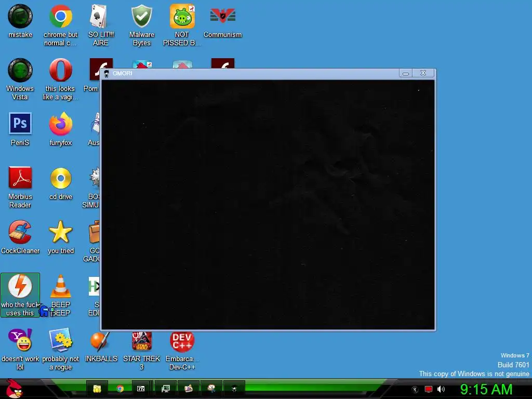
Task: Open the 'mistake' desktop icon
Action: click(x=20, y=21)
